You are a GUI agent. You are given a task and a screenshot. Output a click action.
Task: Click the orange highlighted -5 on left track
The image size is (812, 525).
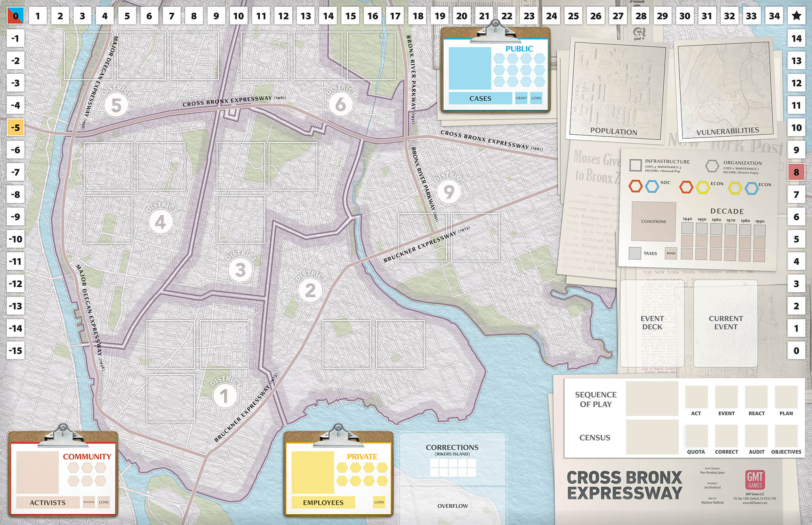(x=15, y=128)
